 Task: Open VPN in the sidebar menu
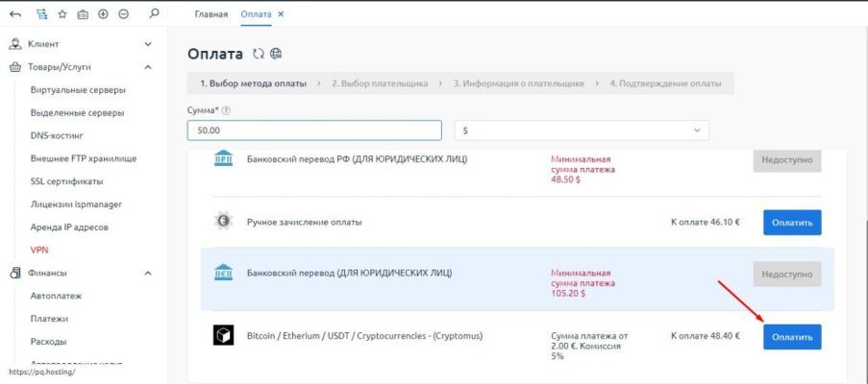pyautogui.click(x=39, y=250)
